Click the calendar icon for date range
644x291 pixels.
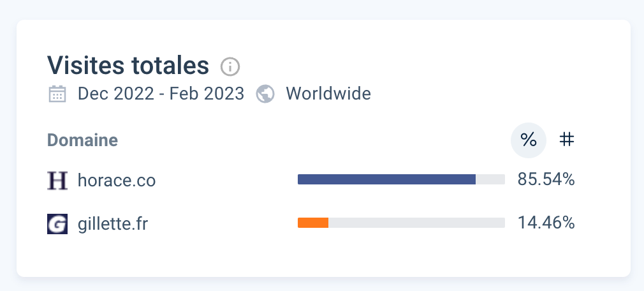(57, 94)
